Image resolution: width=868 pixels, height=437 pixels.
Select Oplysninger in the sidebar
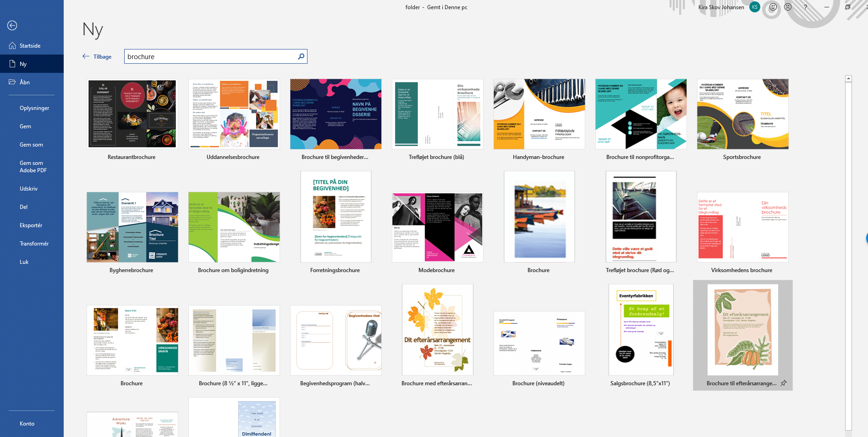[34, 108]
